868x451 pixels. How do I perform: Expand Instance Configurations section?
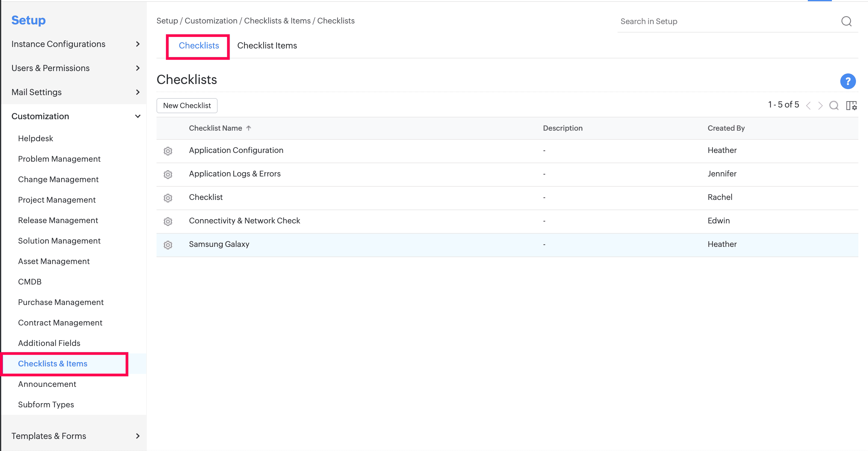point(138,44)
